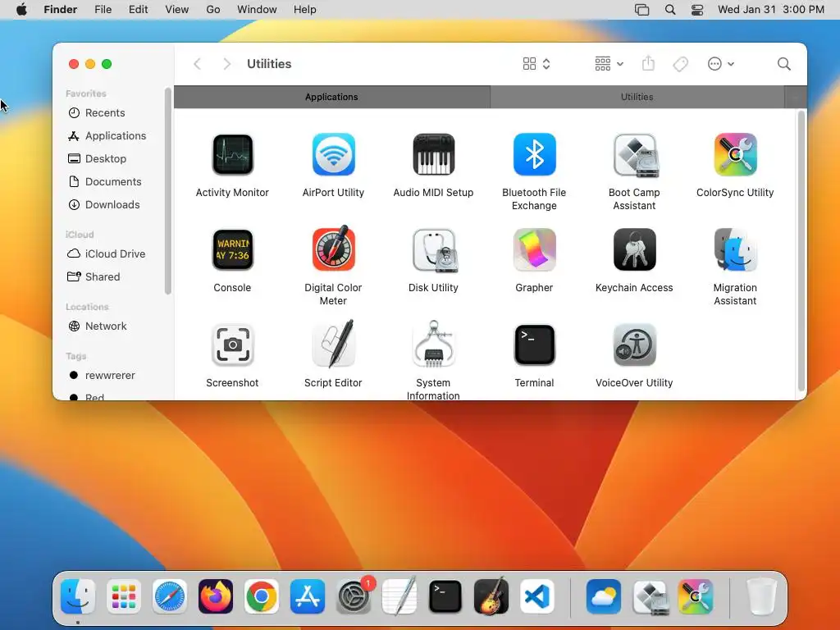This screenshot has height=630, width=840.
Task: Select the Audio MIDI Setup icon
Action: (433, 155)
